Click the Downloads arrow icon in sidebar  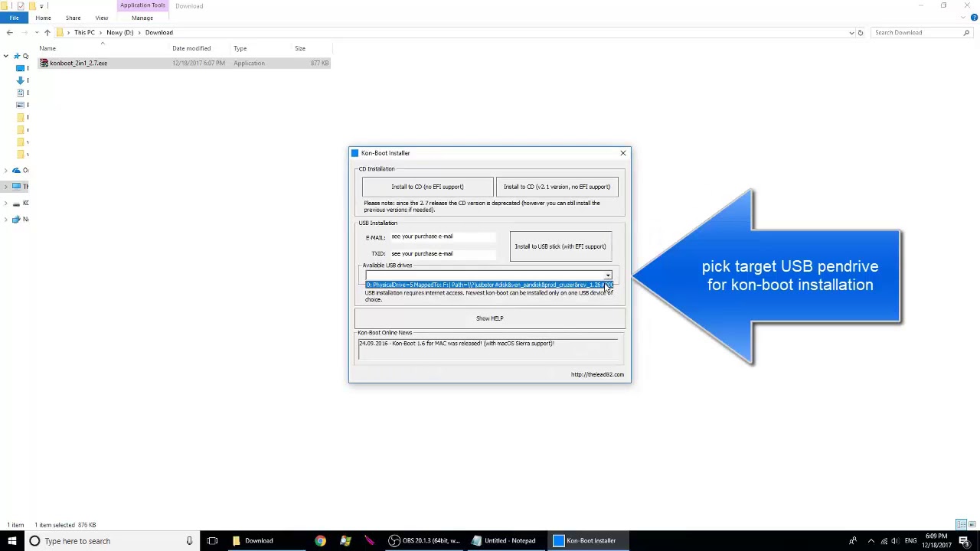click(x=21, y=80)
